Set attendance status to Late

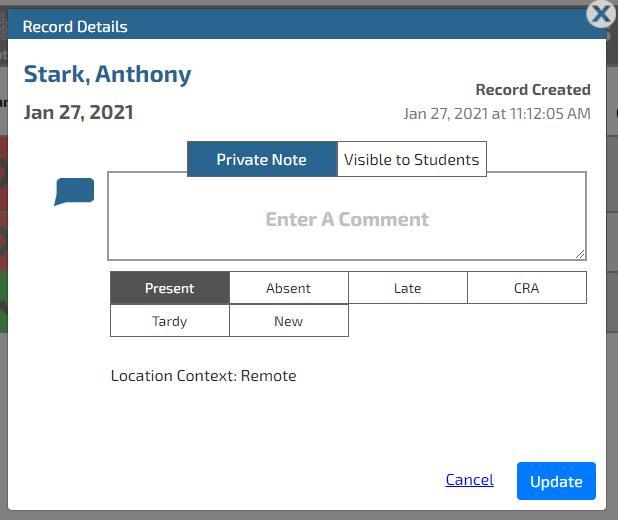pyautogui.click(x=408, y=288)
